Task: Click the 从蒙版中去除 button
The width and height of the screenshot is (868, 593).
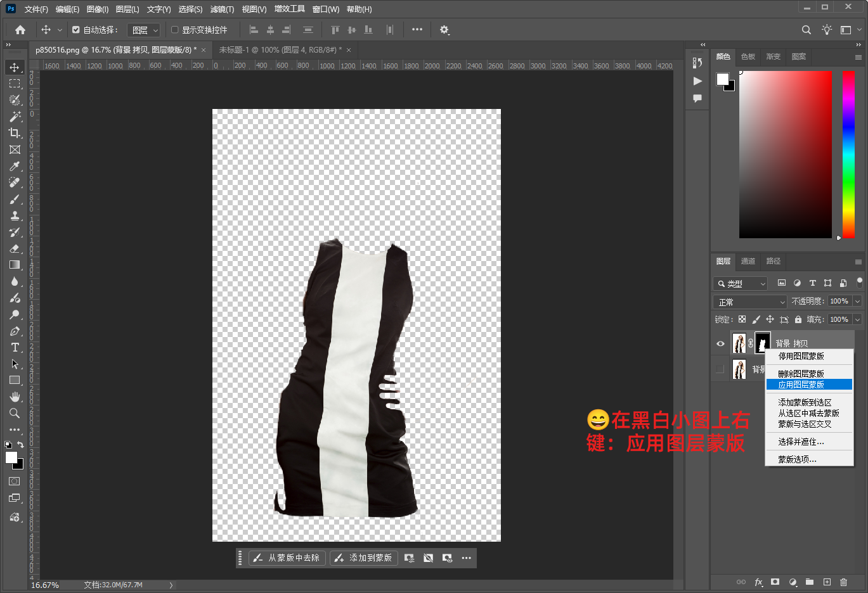Action: click(x=287, y=558)
